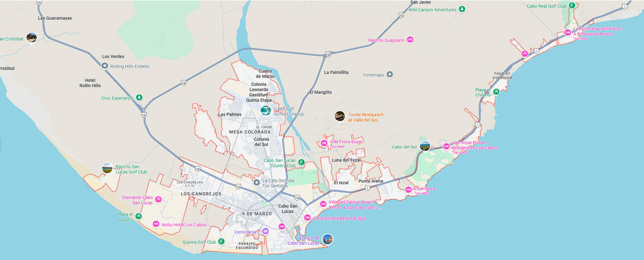This screenshot has width=644, height=260.
Task: Click the PARAISO ESCONDIDO district label
Action: (x=247, y=245)
